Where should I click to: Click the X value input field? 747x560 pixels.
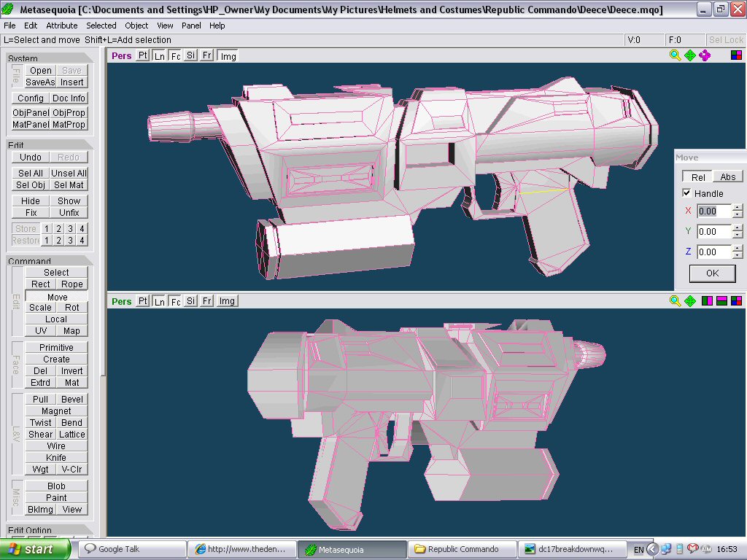(x=713, y=211)
